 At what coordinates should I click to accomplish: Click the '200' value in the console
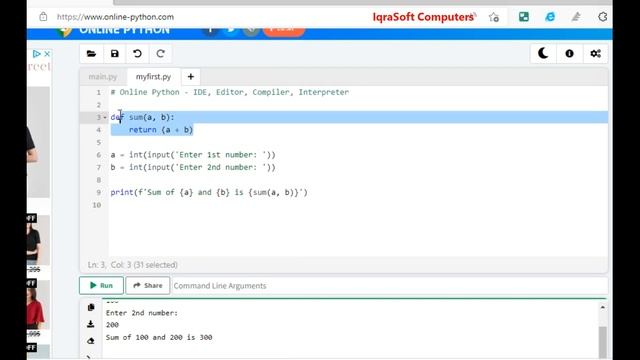112,325
